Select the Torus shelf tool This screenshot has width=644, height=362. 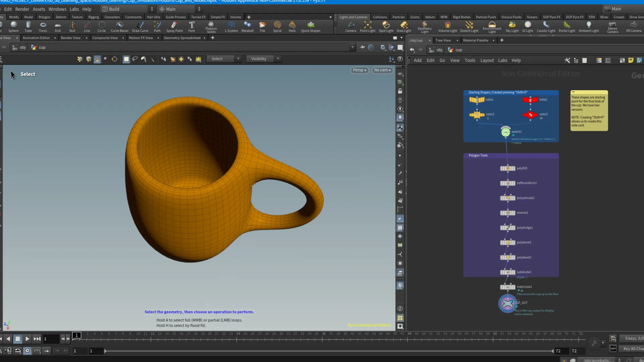pyautogui.click(x=43, y=27)
